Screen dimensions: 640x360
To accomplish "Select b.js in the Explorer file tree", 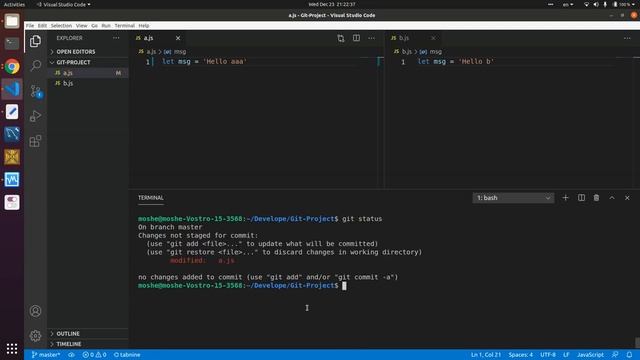I will click(x=88, y=83).
